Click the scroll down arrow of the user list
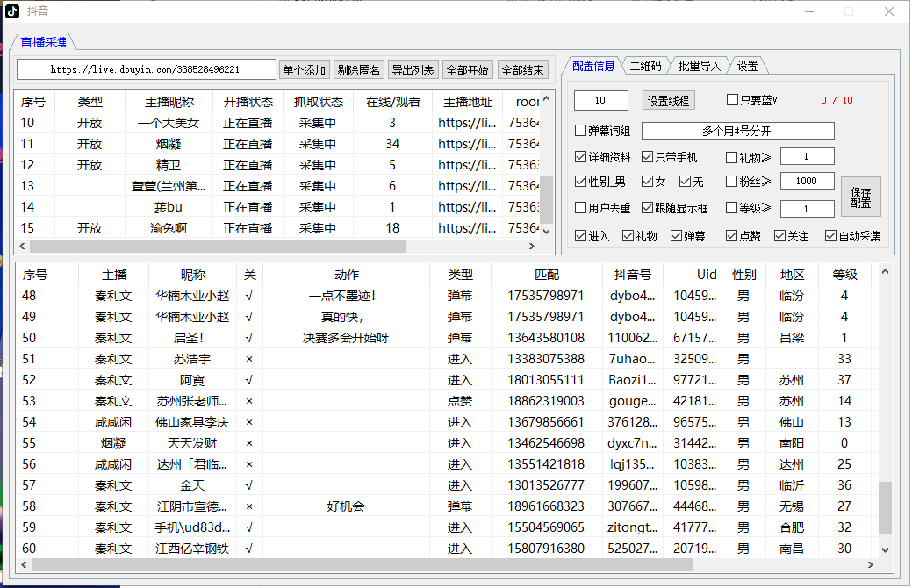Screen dimensions: 912x588 [x=885, y=549]
